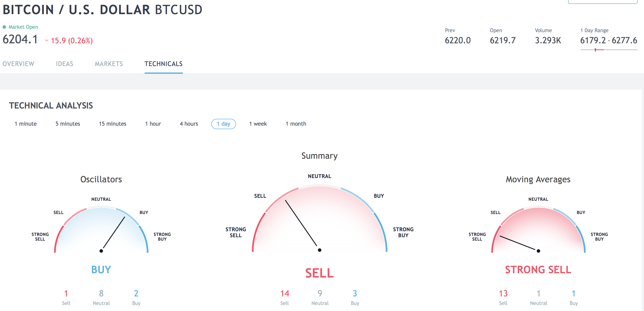Click the STRONG SELL moving averages rating
This screenshot has height=311, width=644.
(x=538, y=270)
